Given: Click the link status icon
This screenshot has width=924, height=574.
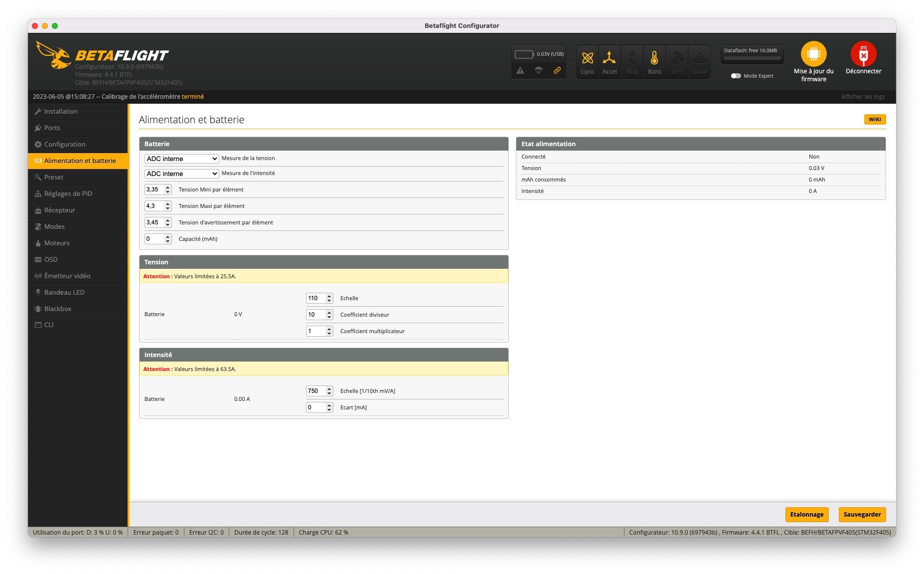Looking at the screenshot, I should click(557, 70).
